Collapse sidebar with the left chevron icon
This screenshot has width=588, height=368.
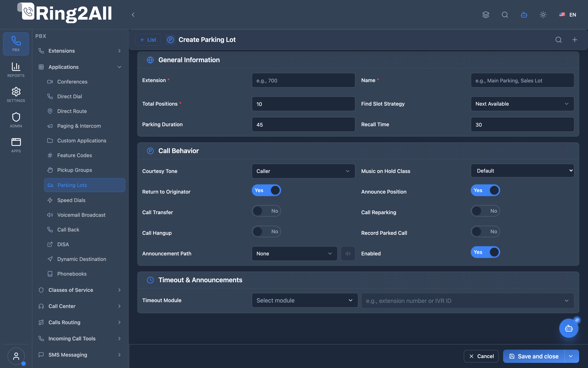coord(133,15)
